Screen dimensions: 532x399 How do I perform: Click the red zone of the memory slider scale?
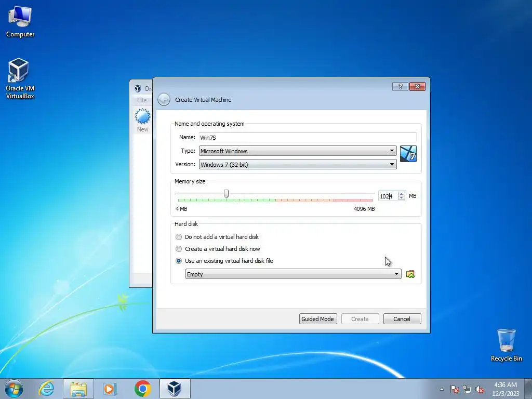pos(353,201)
